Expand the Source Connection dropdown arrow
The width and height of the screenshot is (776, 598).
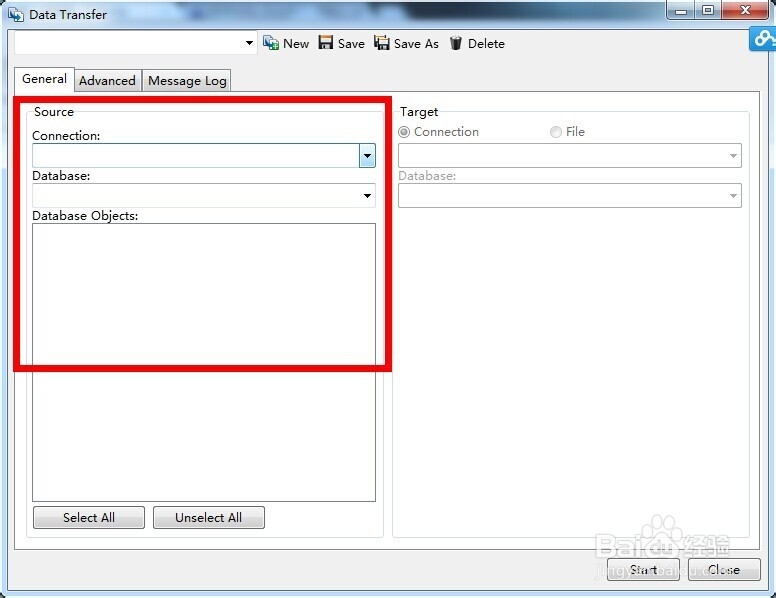pos(367,155)
